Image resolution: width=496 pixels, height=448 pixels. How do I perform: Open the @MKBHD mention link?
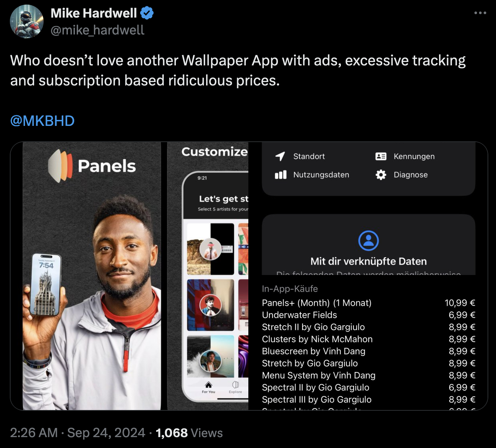pyautogui.click(x=42, y=121)
